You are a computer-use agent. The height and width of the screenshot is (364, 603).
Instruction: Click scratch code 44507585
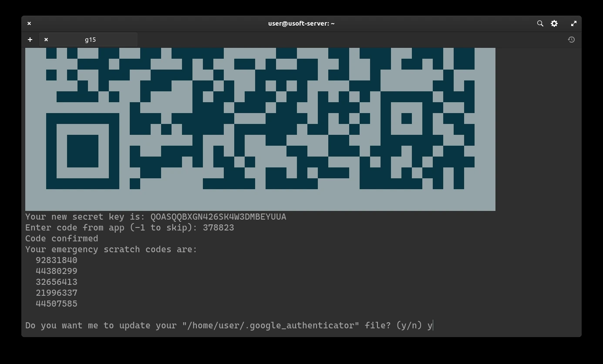pos(57,304)
